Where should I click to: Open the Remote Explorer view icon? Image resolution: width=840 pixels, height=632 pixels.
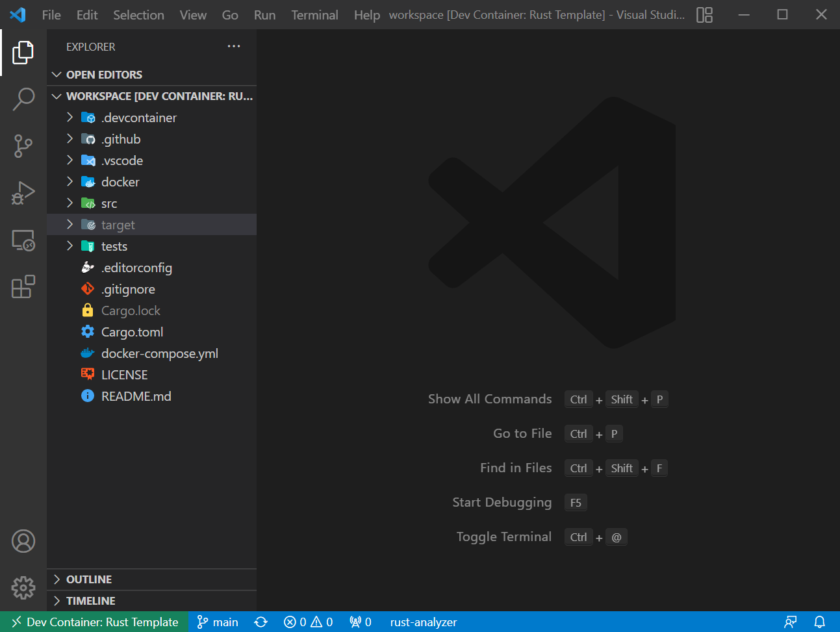pos(23,240)
